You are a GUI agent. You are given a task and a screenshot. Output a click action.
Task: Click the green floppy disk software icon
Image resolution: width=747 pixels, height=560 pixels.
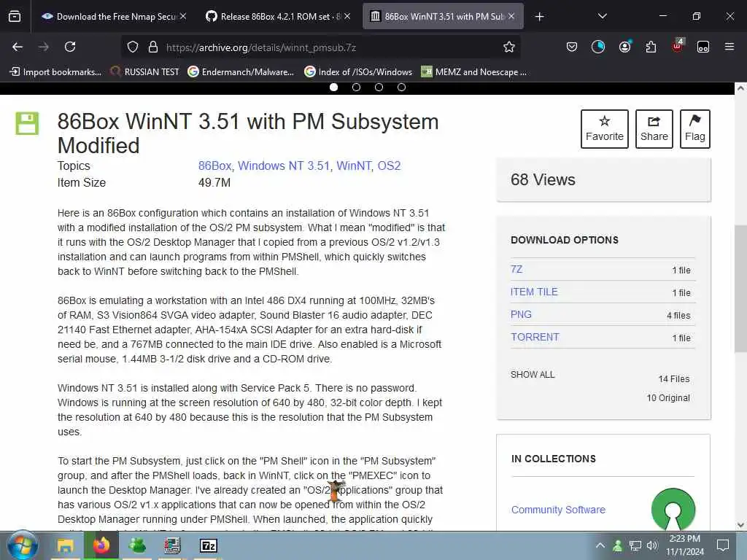[x=27, y=123]
